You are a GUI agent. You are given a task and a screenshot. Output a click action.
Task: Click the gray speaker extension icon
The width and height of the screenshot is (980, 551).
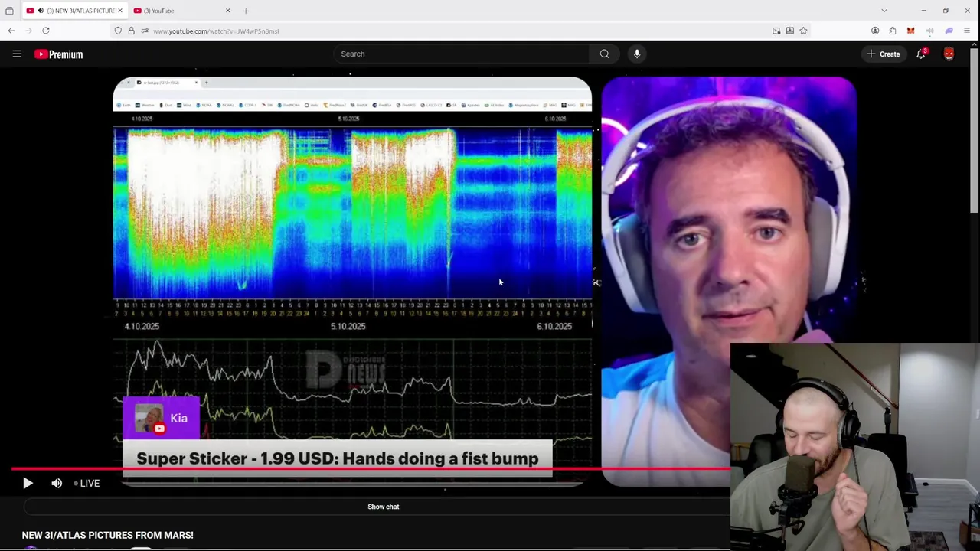[929, 31]
